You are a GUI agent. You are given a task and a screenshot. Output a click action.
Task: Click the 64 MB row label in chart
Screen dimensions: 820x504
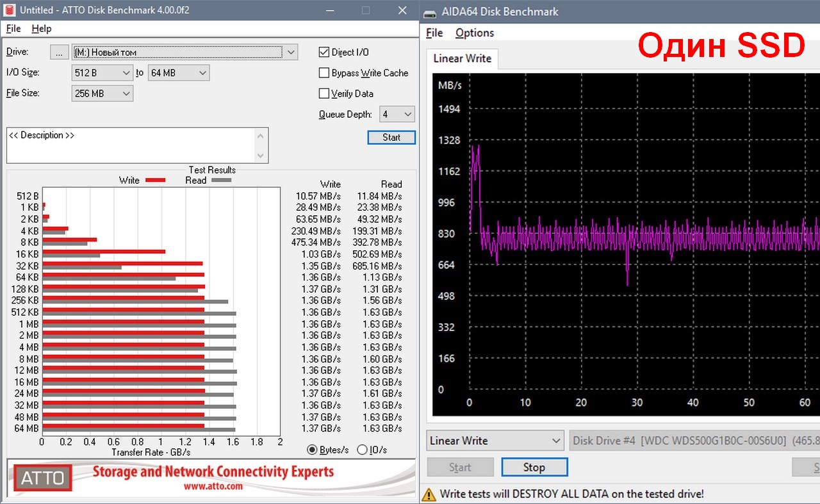pyautogui.click(x=26, y=428)
